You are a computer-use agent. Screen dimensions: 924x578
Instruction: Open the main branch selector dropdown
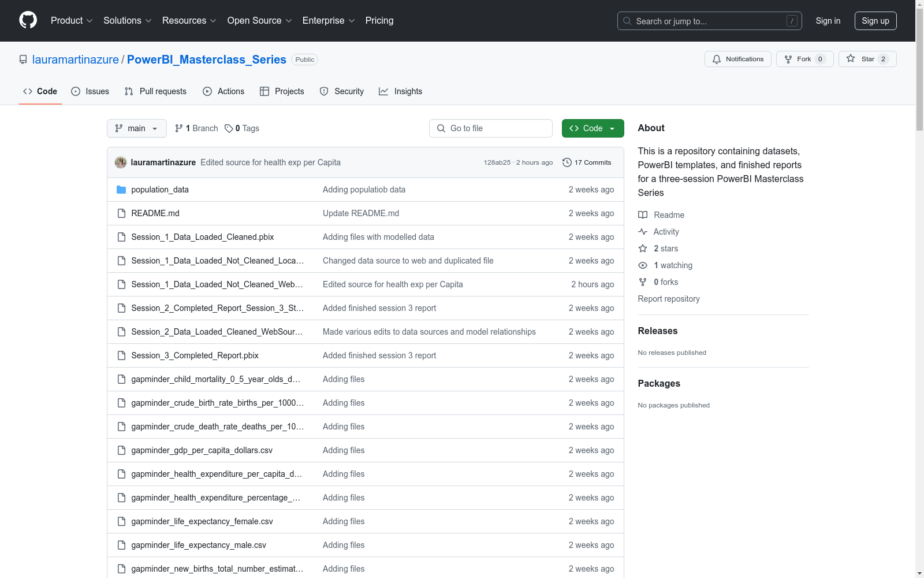click(137, 128)
